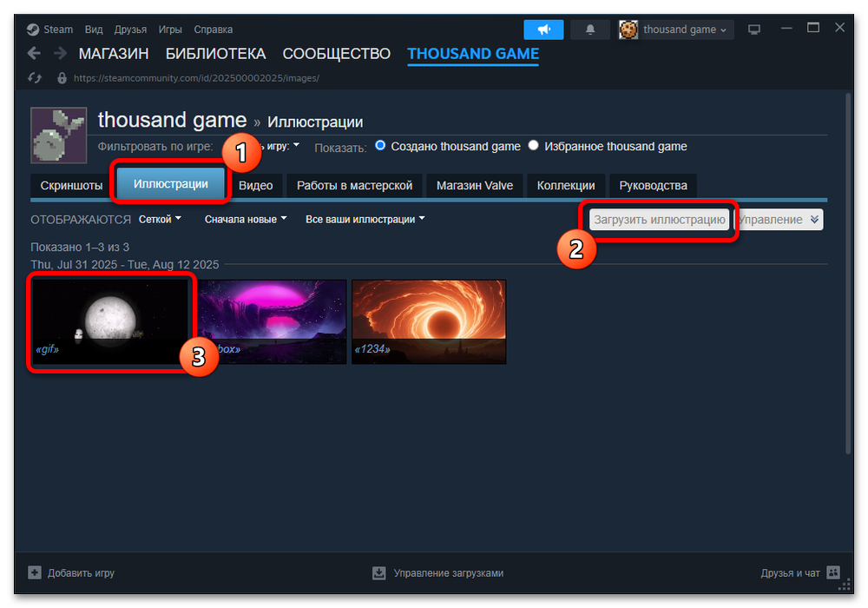
Task: Reload the page with refresh icon
Action: (35, 78)
